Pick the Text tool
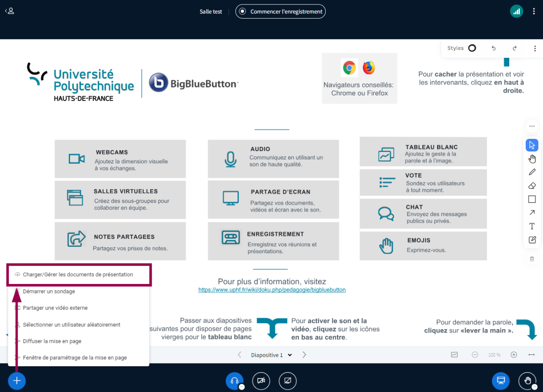Screen dimensions: 543x392 pos(532,226)
